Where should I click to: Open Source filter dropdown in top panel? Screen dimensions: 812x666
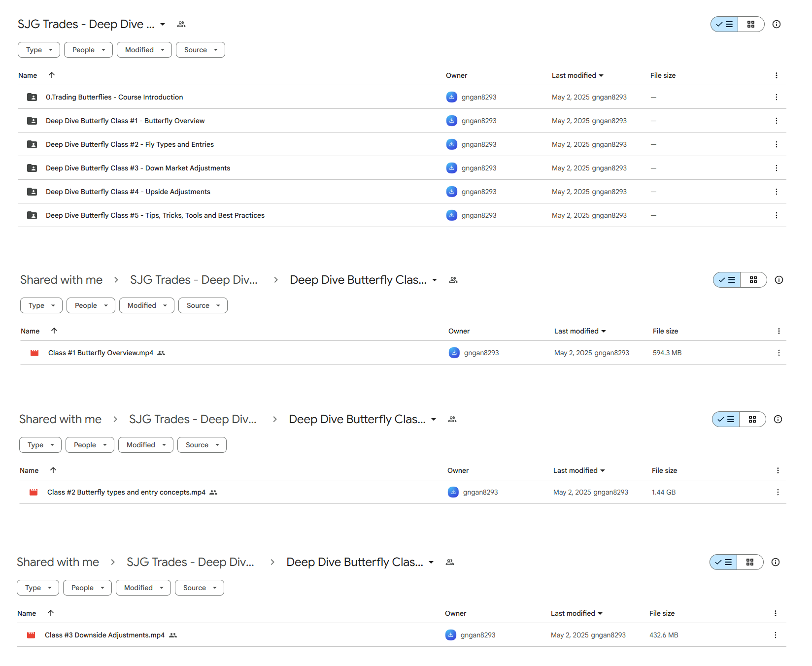point(201,50)
